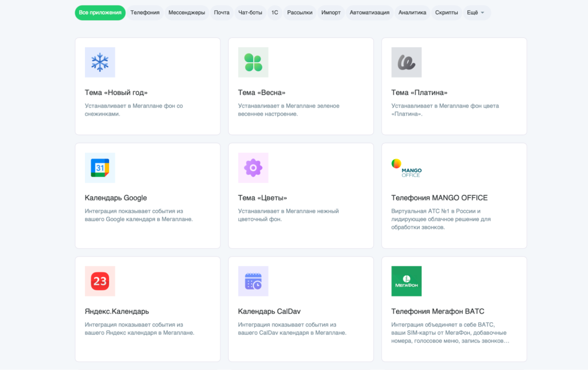588x370 pixels.
Task: Select the «Почта» filter
Action: [222, 12]
